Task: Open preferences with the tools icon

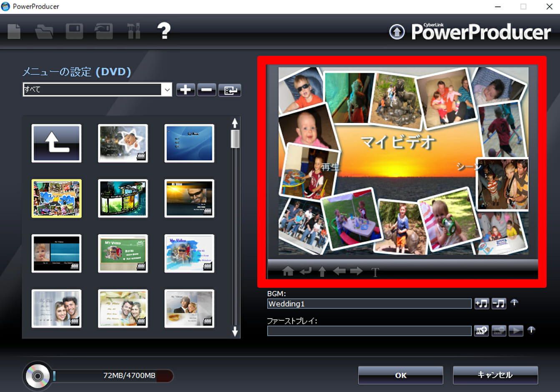Action: [x=133, y=31]
